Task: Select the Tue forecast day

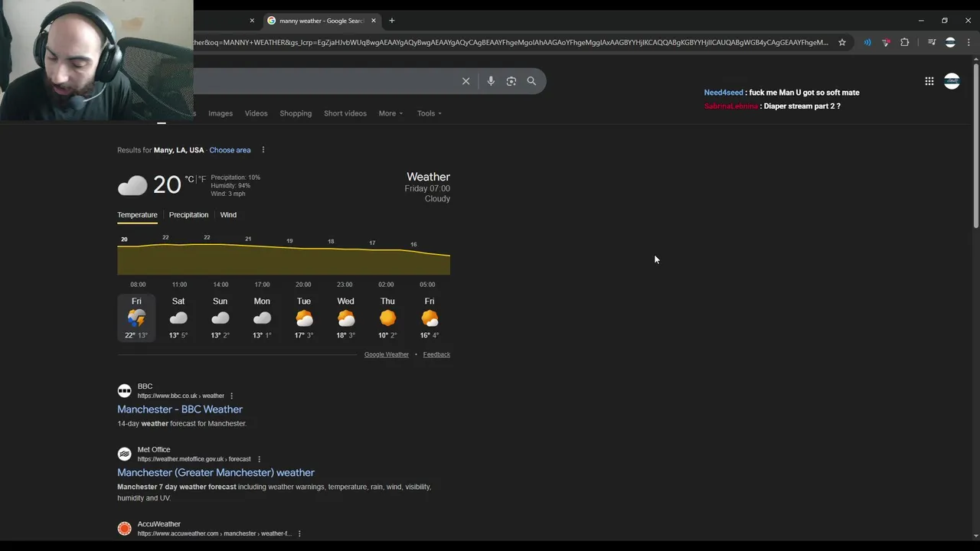Action: tap(304, 318)
